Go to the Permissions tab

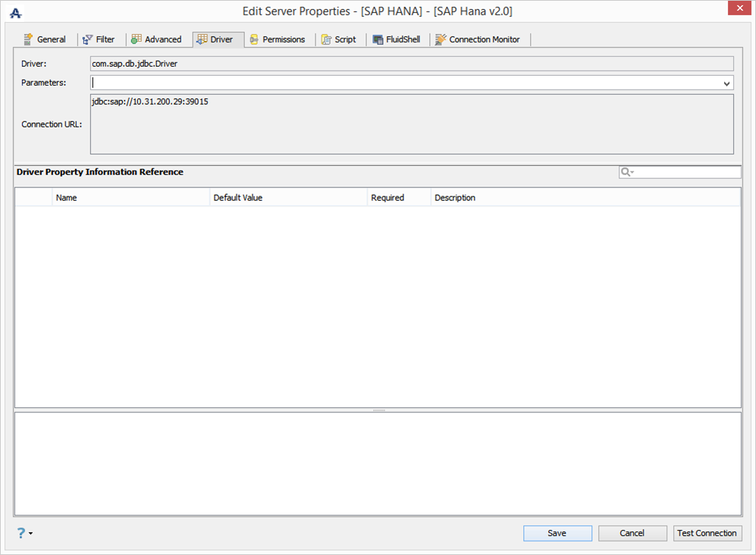click(278, 39)
